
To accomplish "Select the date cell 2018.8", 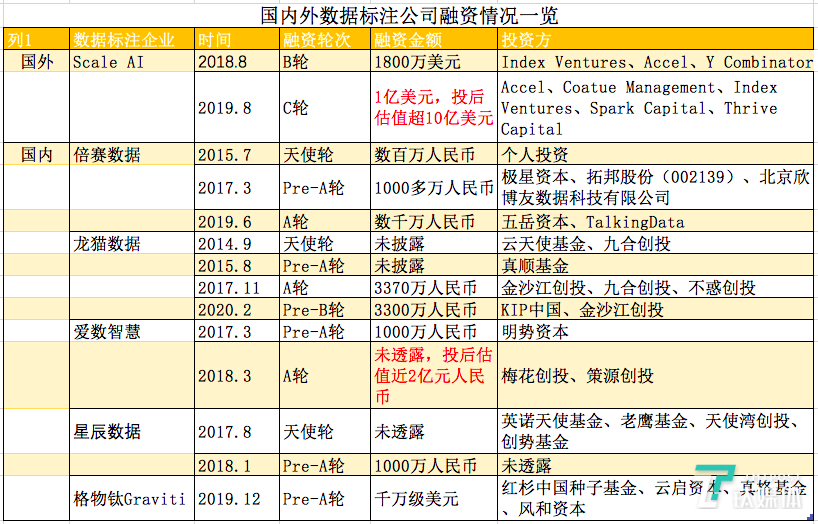I will 237,61.
